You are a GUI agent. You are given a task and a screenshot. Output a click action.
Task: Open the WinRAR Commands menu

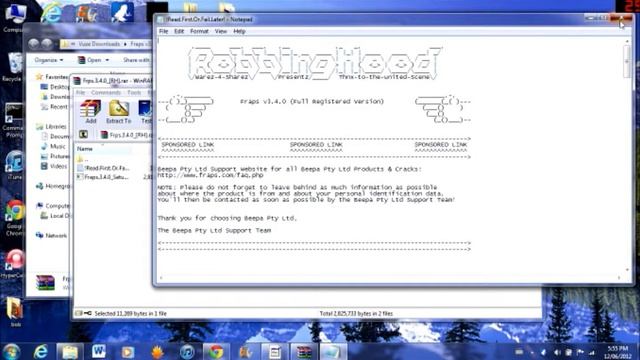(x=106, y=93)
